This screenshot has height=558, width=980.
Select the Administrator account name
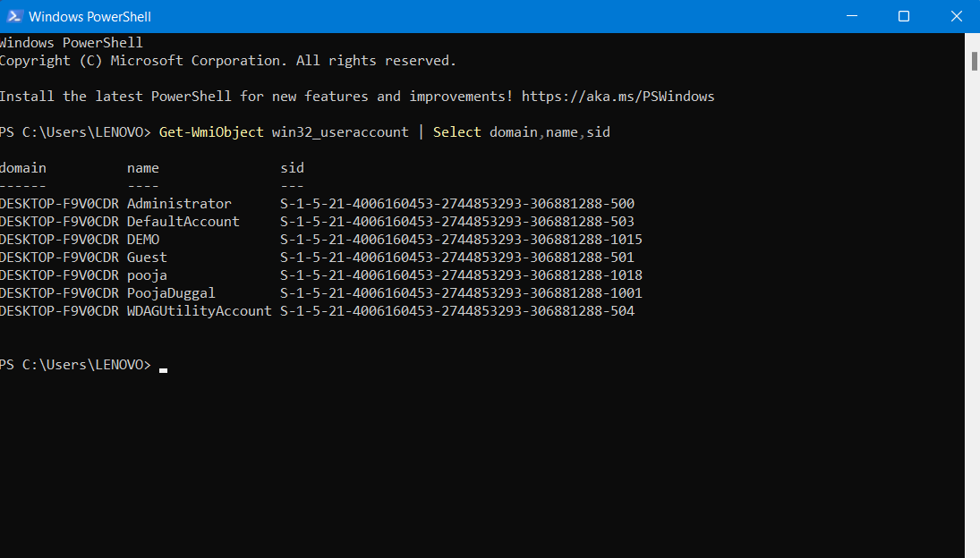(179, 204)
